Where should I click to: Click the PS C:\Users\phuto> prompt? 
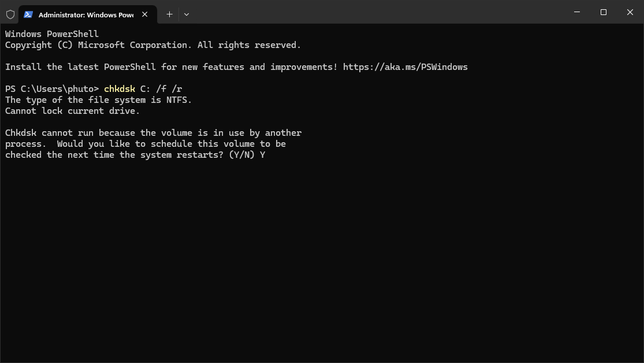pos(52,89)
